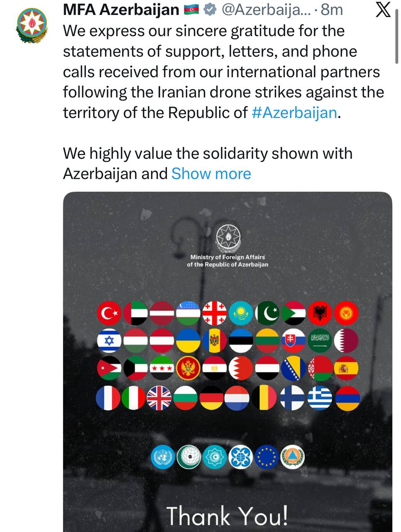This screenshot has width=401, height=532.
Task: Click the United Nations emblem circle
Action: point(163,457)
